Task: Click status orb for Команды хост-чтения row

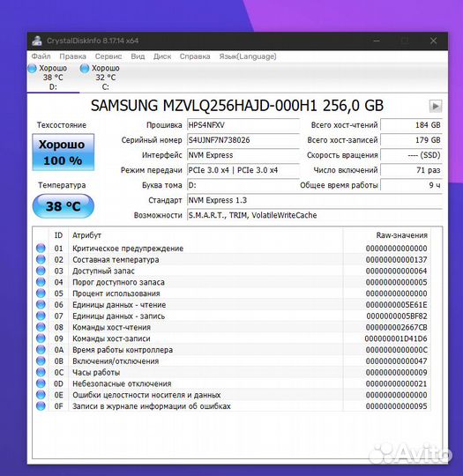Action: point(41,327)
